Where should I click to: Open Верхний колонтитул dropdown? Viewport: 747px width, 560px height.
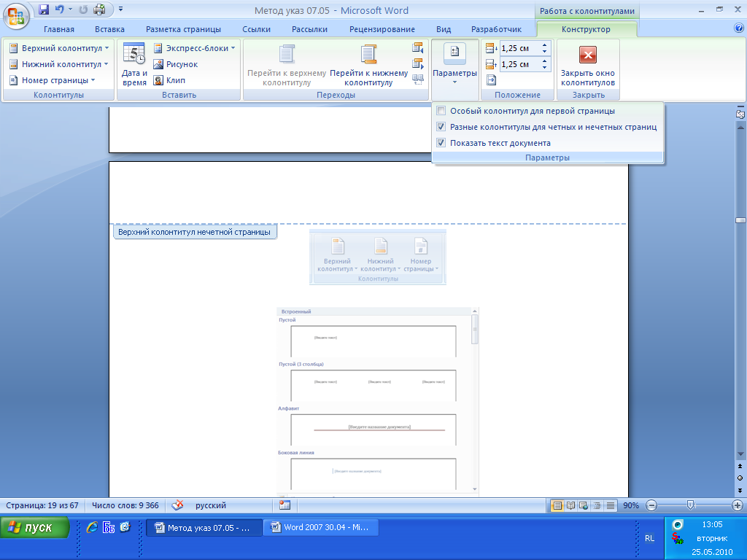point(59,48)
